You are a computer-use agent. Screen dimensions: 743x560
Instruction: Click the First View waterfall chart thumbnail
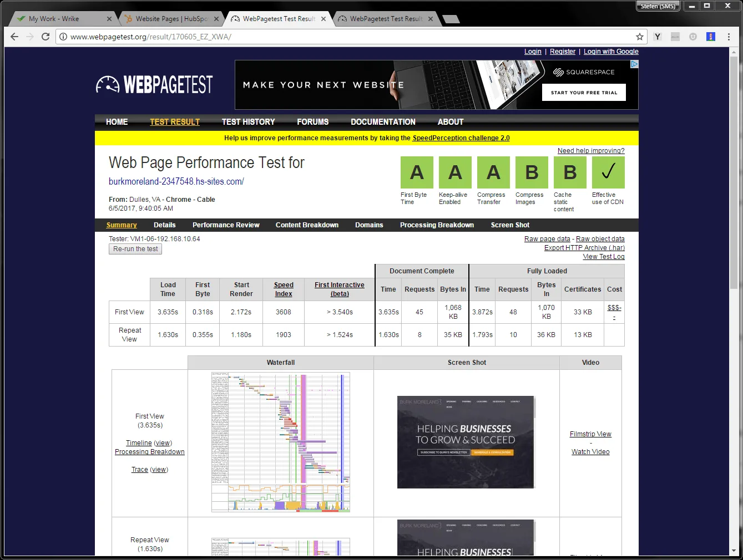[x=281, y=442]
